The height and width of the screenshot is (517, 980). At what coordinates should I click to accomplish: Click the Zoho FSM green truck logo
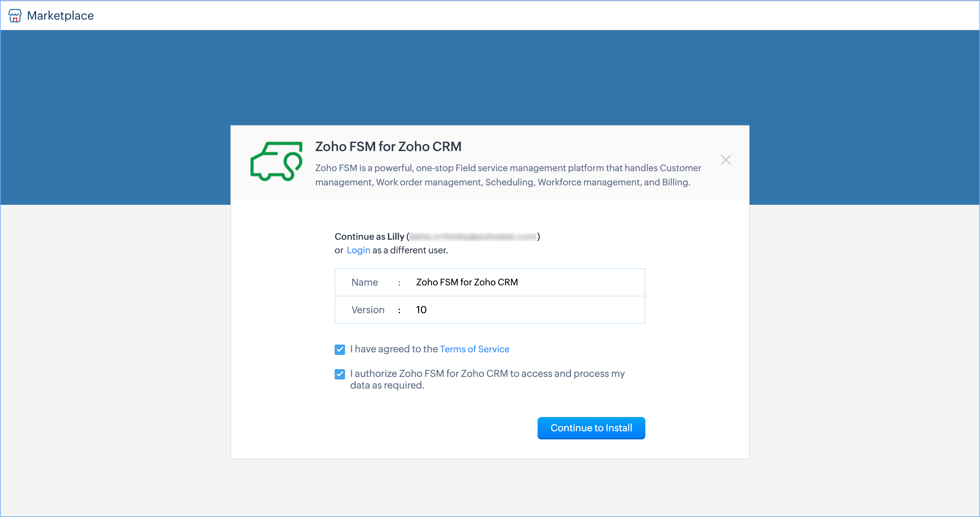tap(276, 161)
